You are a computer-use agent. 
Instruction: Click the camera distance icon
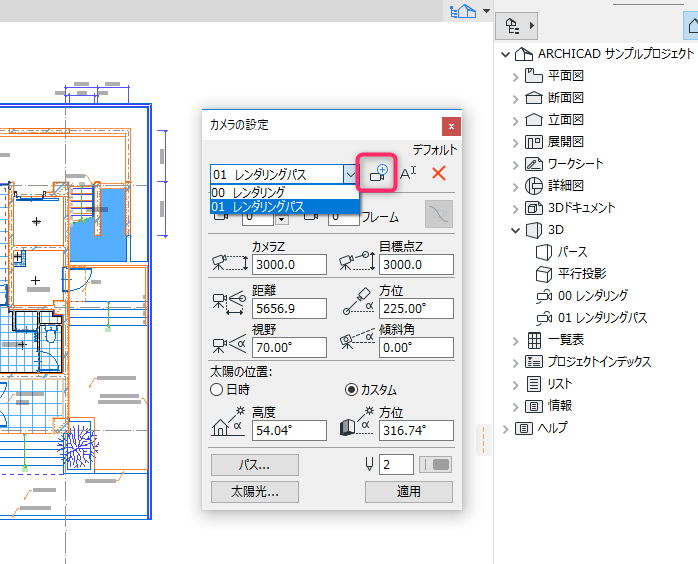pos(229,303)
